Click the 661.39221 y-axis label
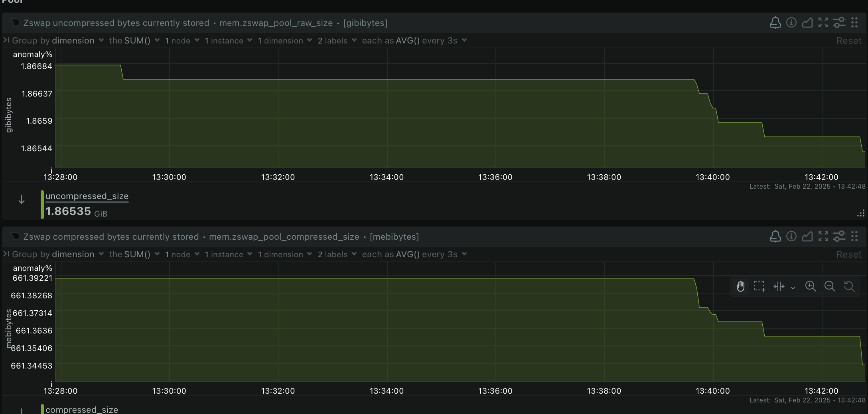This screenshot has height=414, width=868. (32, 278)
